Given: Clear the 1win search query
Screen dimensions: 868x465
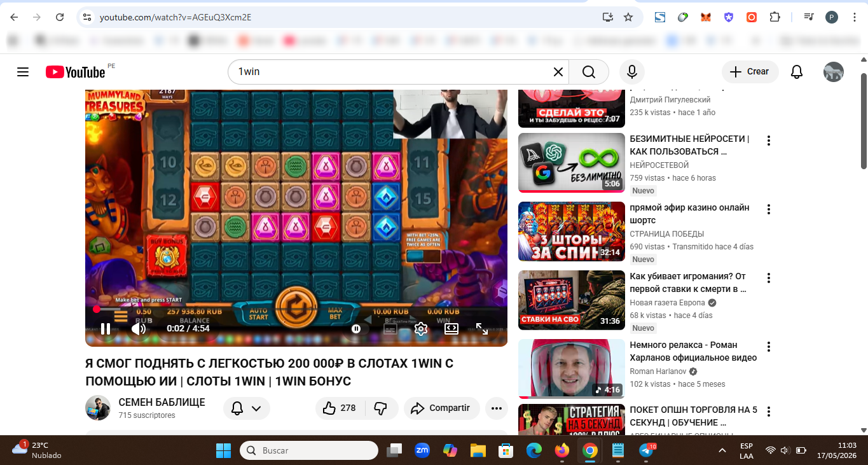Looking at the screenshot, I should 558,72.
